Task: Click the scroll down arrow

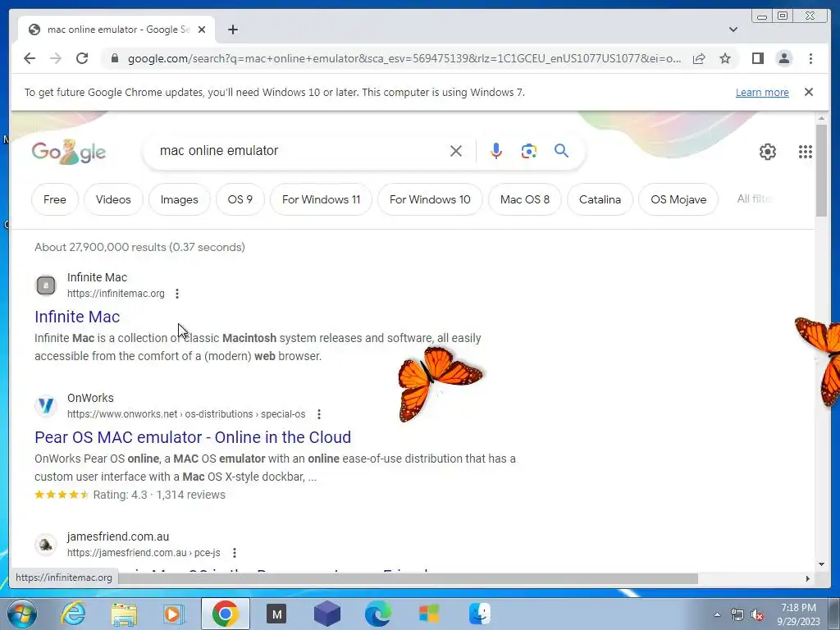Action: click(821, 564)
